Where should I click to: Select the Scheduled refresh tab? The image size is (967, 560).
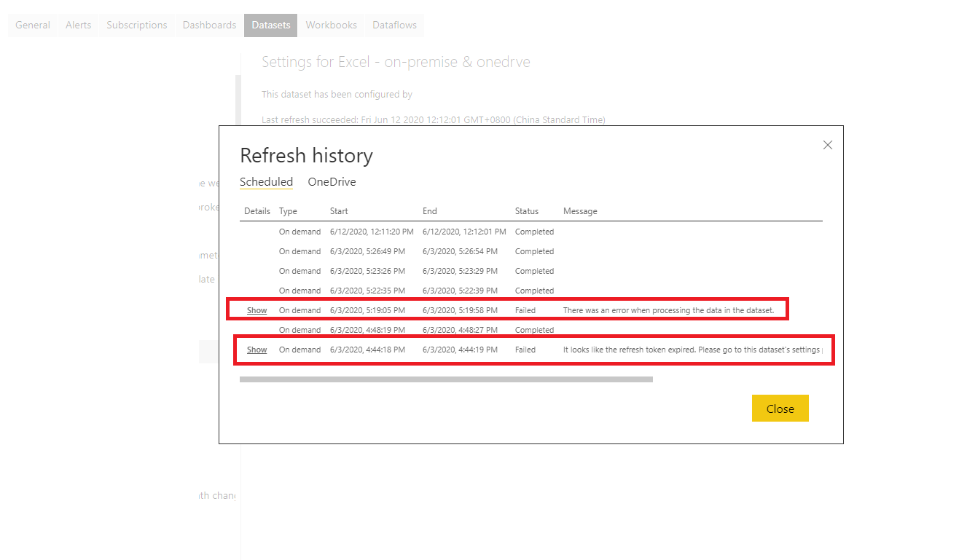click(266, 182)
